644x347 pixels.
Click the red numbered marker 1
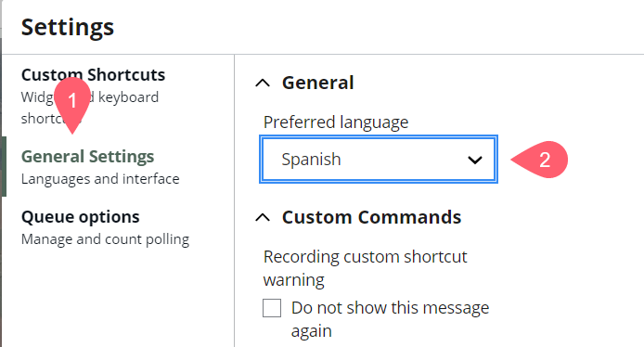pos(72,100)
